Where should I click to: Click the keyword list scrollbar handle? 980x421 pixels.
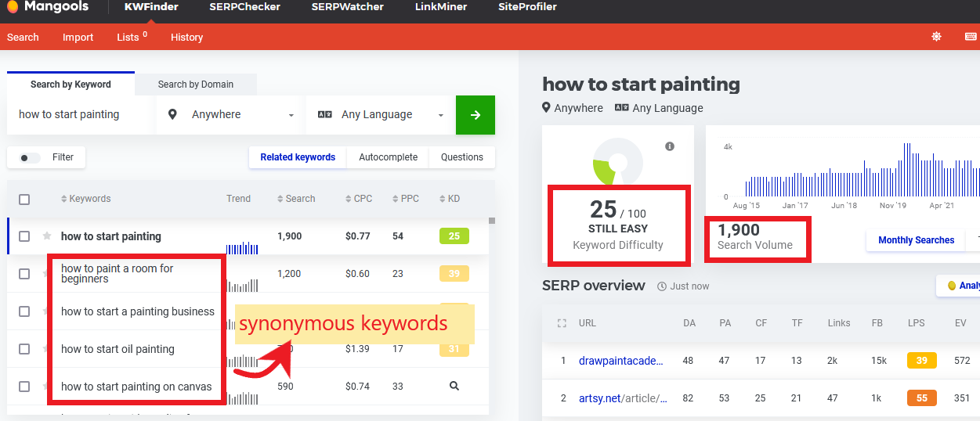pos(492,221)
